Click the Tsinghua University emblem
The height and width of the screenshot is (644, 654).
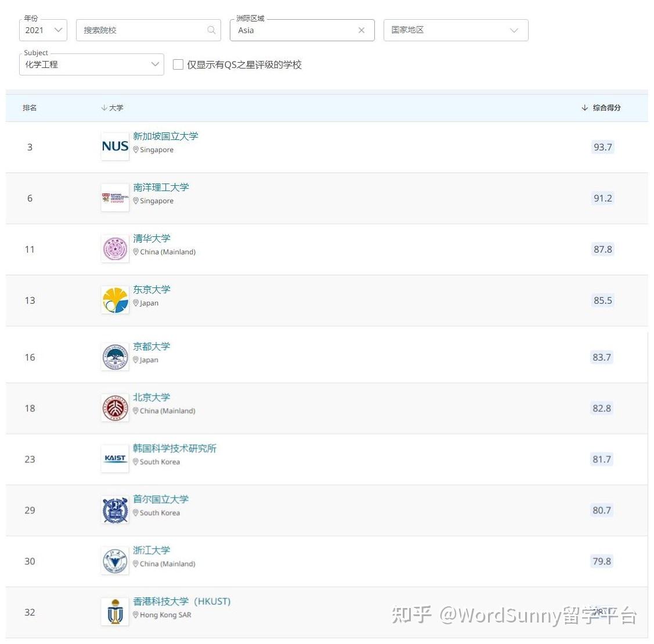point(115,249)
